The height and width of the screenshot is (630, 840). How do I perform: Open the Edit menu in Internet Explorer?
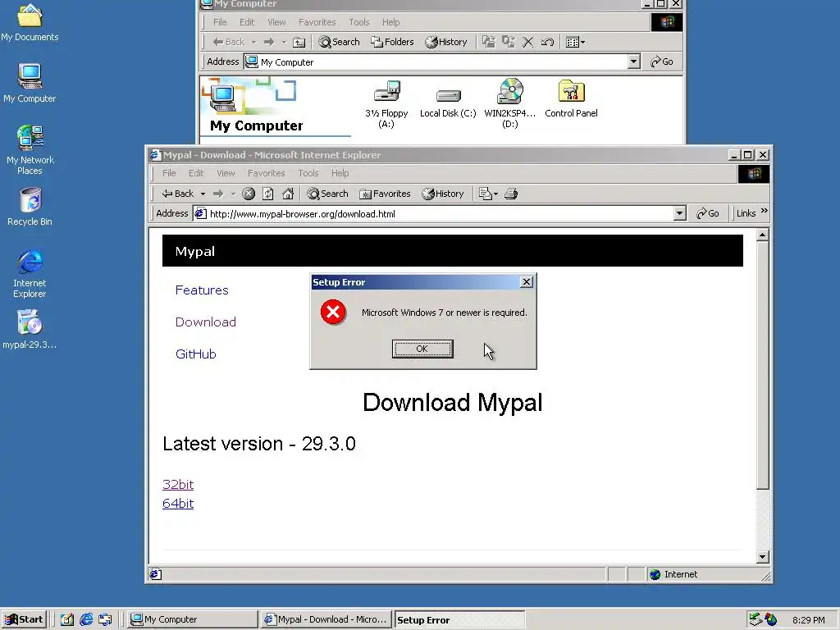pos(195,173)
